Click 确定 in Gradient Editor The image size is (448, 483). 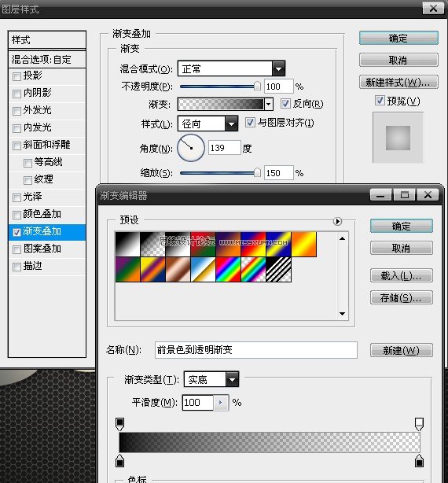click(401, 226)
